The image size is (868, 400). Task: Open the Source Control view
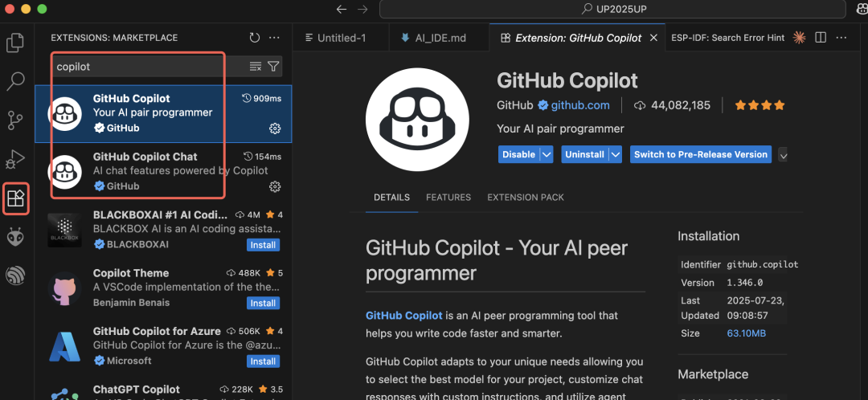(15, 120)
